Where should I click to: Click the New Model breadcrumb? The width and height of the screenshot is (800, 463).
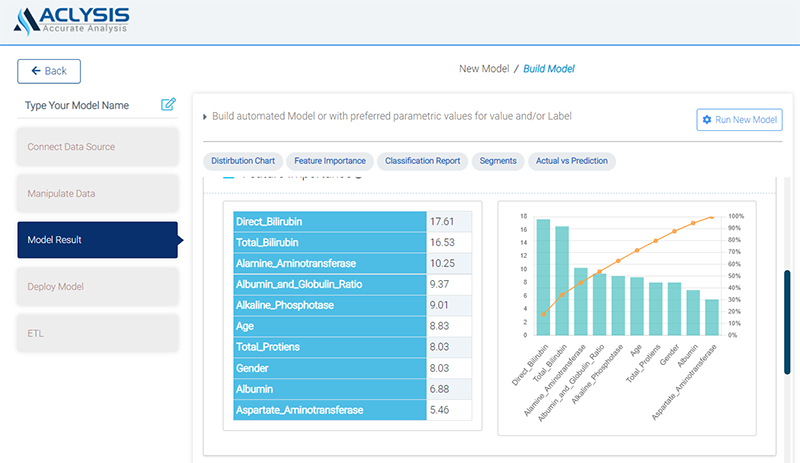[x=484, y=69]
